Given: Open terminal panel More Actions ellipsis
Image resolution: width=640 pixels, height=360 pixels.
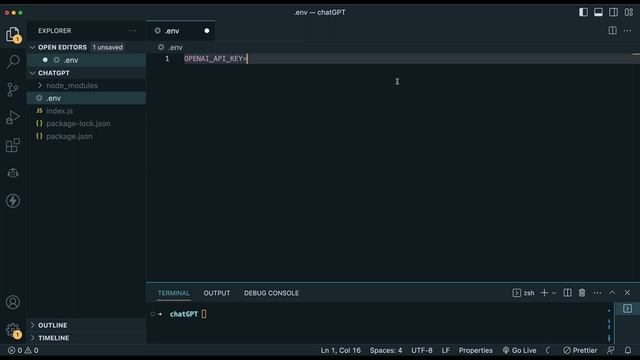Looking at the screenshot, I should click(x=597, y=293).
